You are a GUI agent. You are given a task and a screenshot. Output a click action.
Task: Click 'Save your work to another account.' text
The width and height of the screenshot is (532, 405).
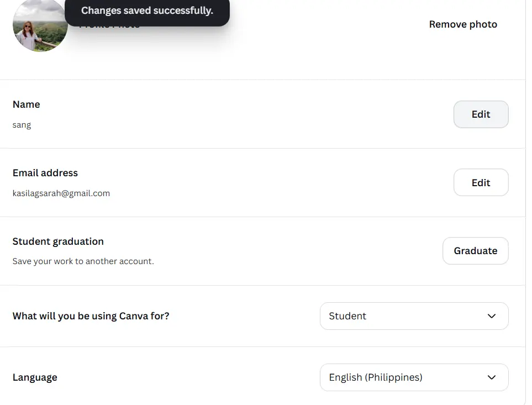pyautogui.click(x=83, y=261)
